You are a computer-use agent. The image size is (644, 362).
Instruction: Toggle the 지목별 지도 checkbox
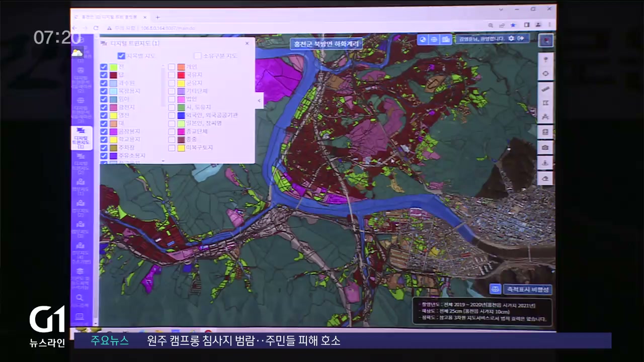pos(121,56)
